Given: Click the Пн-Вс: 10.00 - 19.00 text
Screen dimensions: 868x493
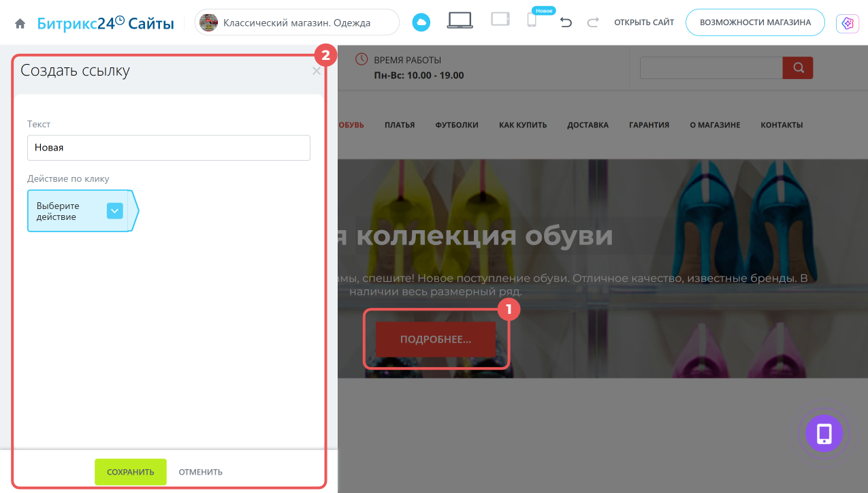Looking at the screenshot, I should click(419, 76).
